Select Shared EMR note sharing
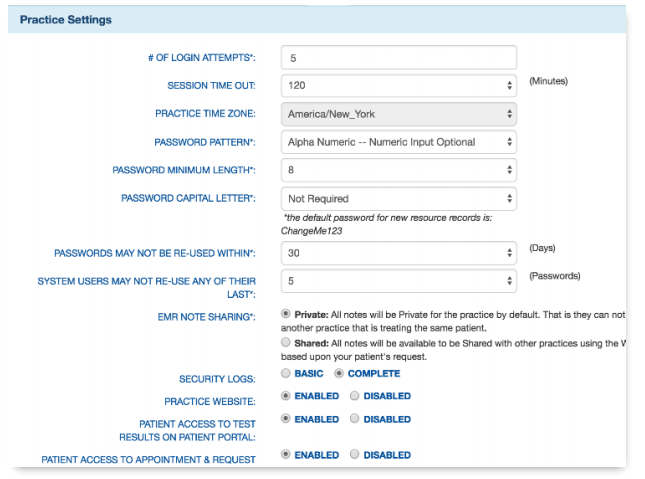Viewport: 645px width, 479px height. tap(286, 343)
